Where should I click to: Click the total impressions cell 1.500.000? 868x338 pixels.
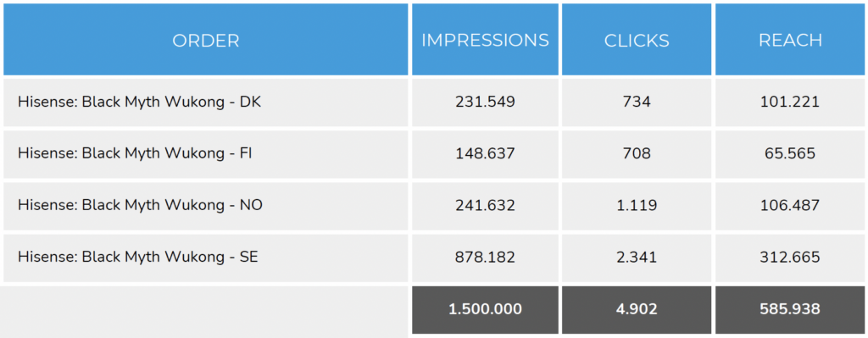[x=485, y=310]
